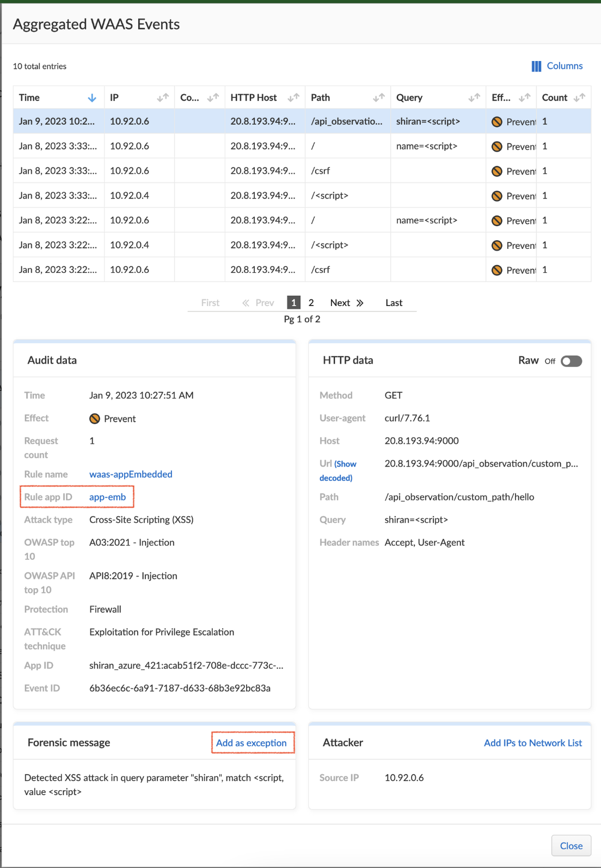The image size is (601, 868).
Task: Click Columns link text
Action: [x=565, y=66]
